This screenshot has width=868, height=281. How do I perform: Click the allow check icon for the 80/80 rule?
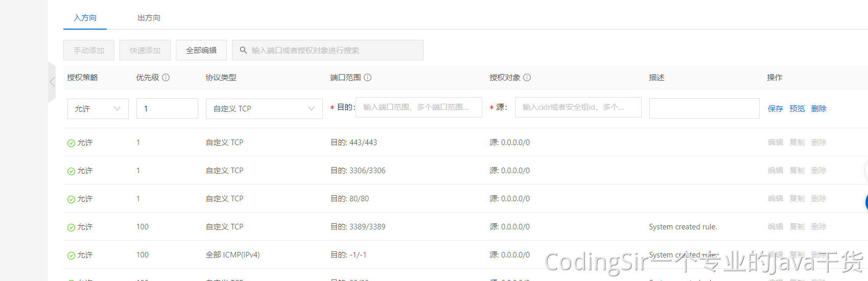pos(71,199)
